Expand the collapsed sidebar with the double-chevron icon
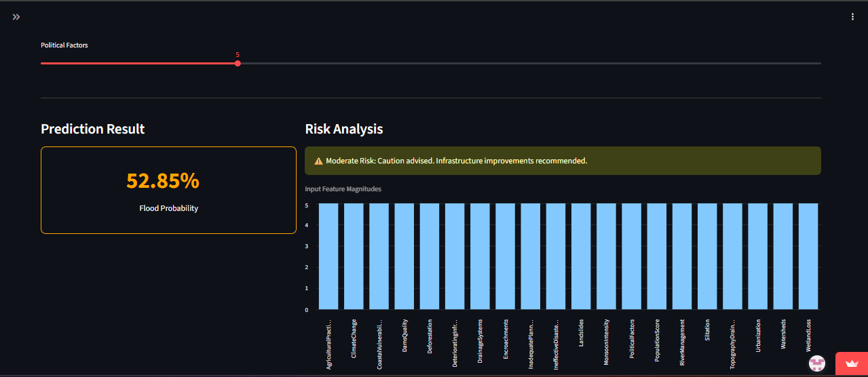Screen dimensions: 868x377 click(16, 17)
